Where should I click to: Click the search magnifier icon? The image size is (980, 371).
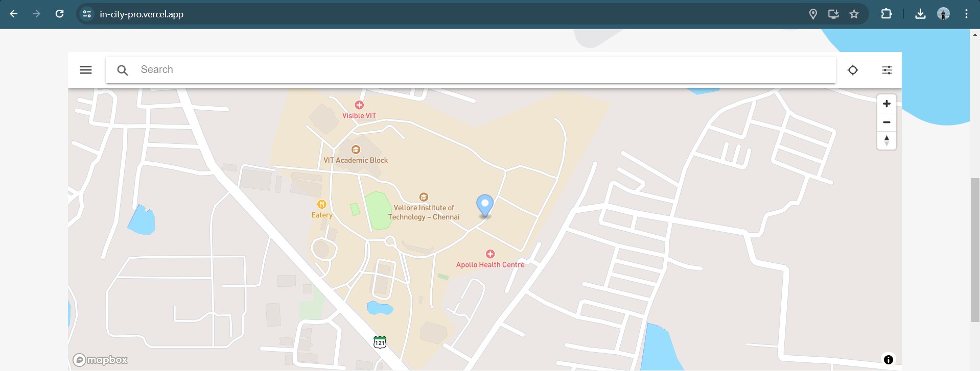click(122, 70)
